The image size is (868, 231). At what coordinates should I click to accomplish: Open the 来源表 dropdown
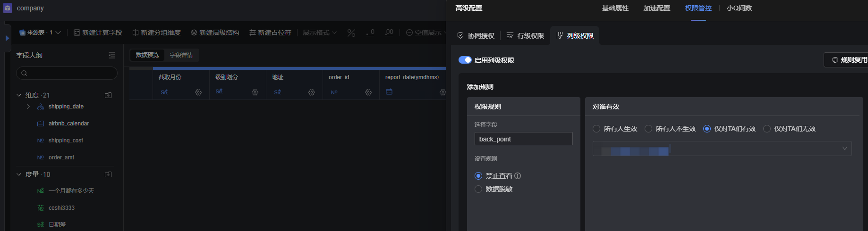(40, 33)
